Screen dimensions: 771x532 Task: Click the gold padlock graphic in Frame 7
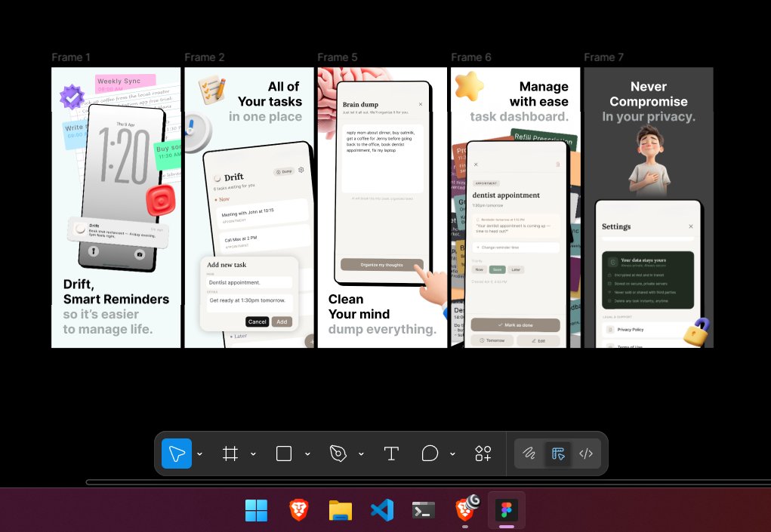pyautogui.click(x=697, y=333)
